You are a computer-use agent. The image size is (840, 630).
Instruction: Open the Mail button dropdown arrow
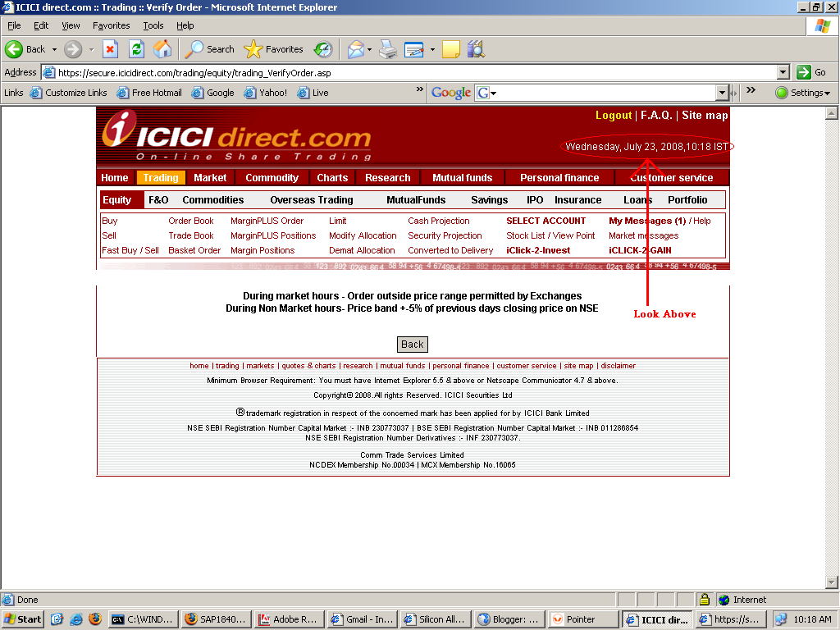[x=370, y=49]
